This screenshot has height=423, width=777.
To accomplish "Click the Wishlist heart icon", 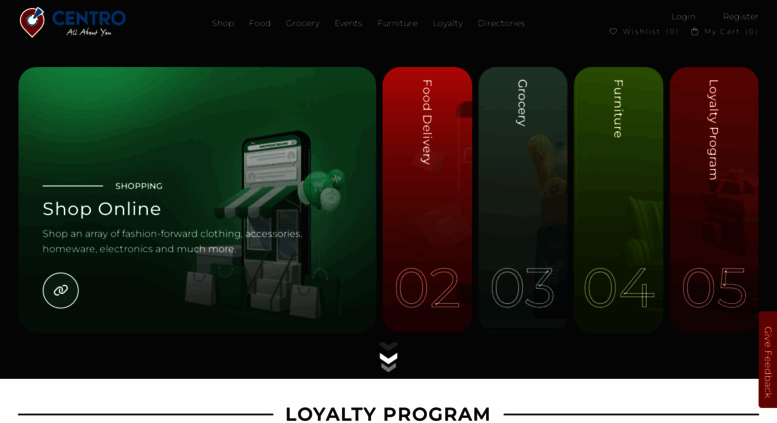I will pos(613,31).
